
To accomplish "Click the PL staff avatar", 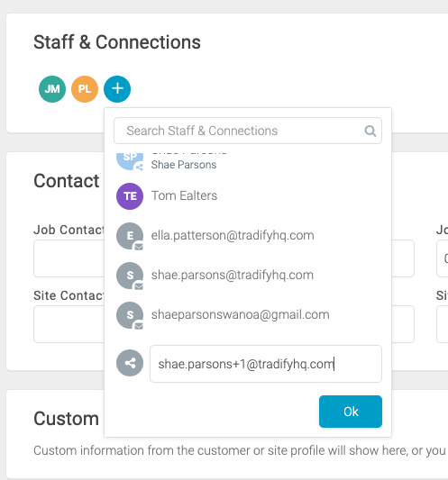I will tap(85, 89).
